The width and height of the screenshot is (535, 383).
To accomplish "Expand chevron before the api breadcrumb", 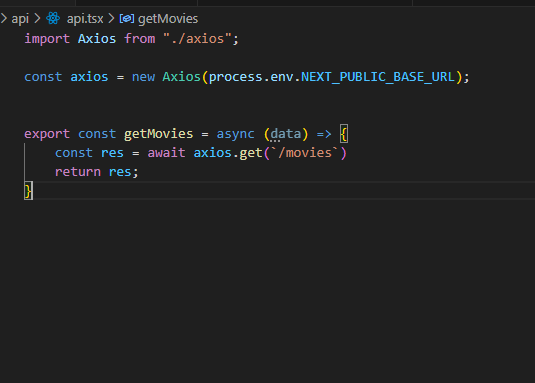I will pyautogui.click(x=3, y=18).
